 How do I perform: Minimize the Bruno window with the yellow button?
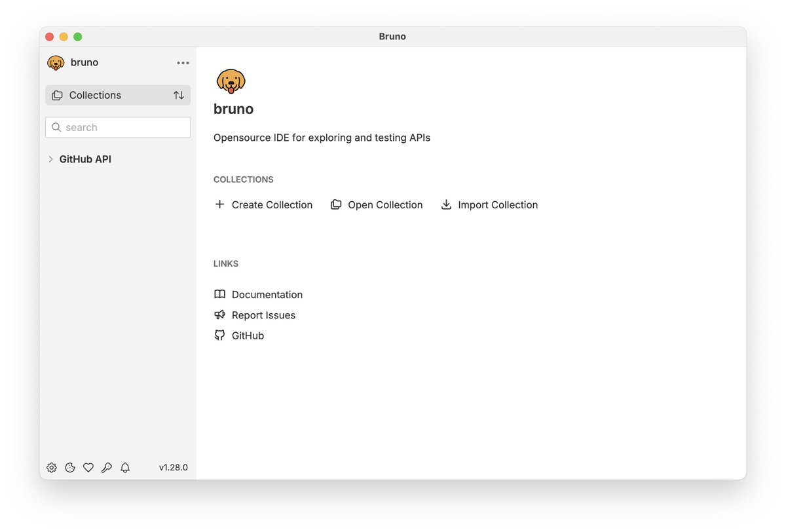point(64,37)
